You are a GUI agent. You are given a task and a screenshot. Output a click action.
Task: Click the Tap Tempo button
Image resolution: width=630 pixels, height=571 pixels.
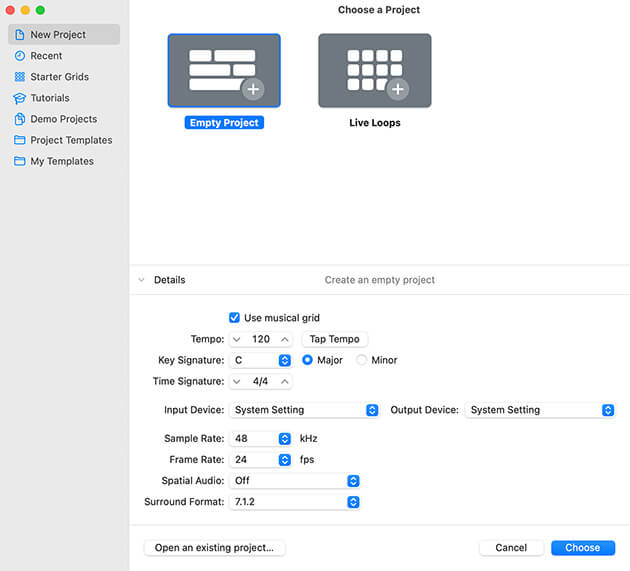[x=335, y=339]
